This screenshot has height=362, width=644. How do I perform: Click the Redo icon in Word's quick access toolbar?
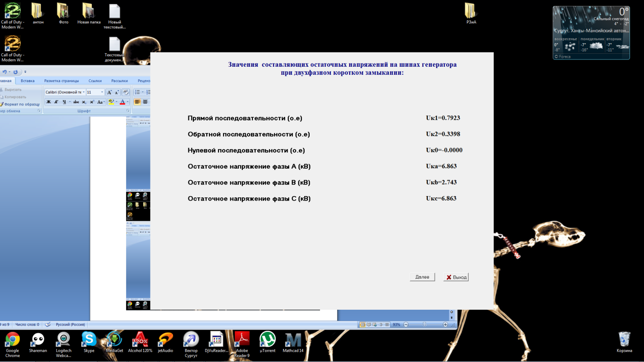pos(15,72)
